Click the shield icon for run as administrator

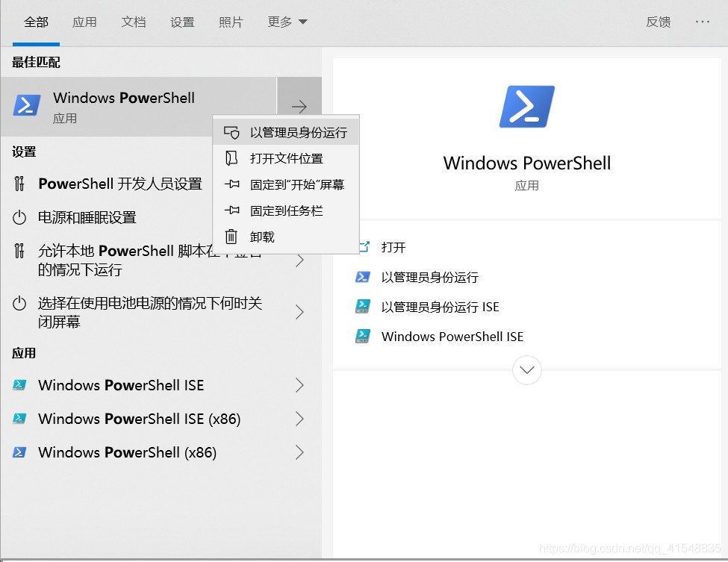click(231, 133)
